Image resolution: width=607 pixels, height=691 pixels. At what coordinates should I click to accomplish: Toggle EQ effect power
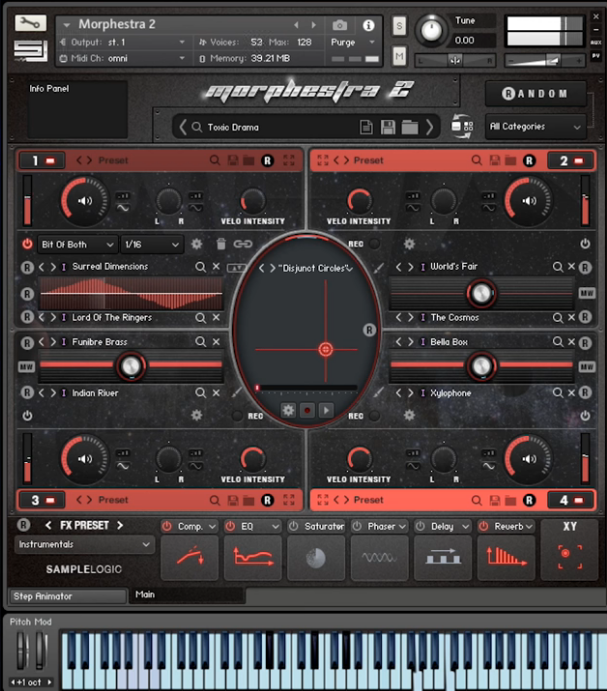230,526
